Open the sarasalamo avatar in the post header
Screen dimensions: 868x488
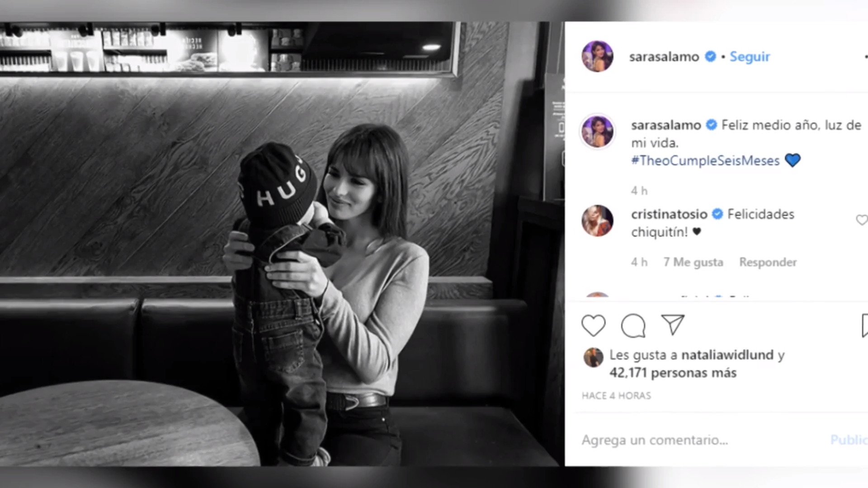597,56
